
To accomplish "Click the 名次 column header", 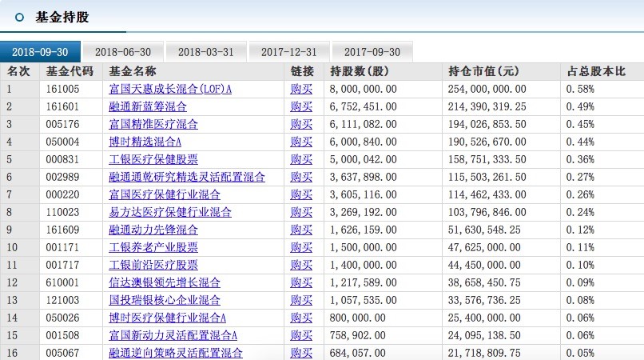I will point(18,71).
